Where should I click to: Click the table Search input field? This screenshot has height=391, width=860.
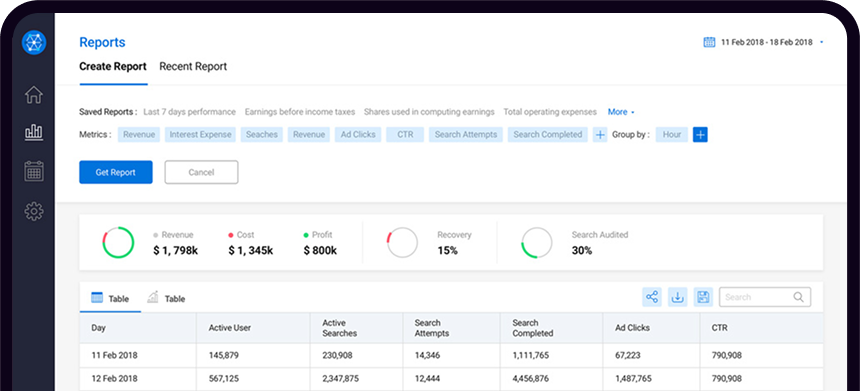765,297
